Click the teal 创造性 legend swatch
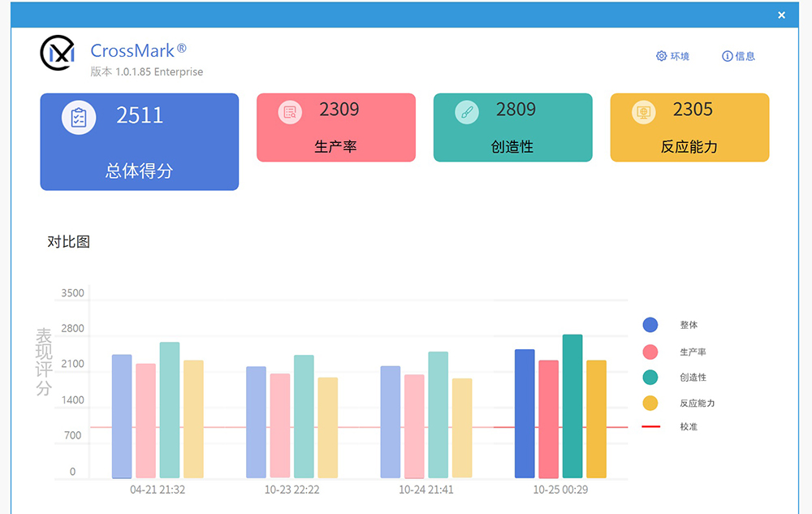Screen dimensions: 812x514 pyautogui.click(x=650, y=378)
